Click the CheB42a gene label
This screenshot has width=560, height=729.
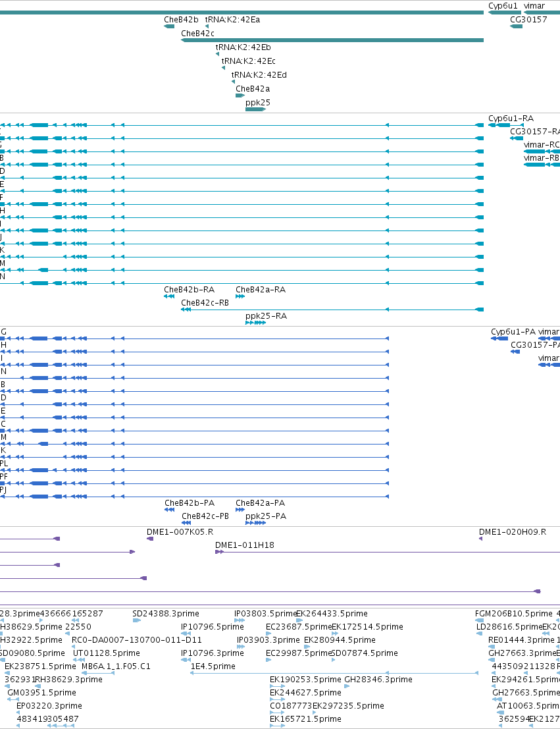click(x=252, y=89)
